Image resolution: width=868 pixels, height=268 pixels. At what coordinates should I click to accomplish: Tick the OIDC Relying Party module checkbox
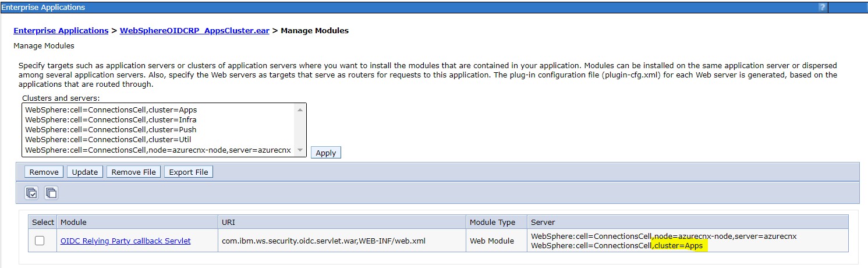pos(40,241)
